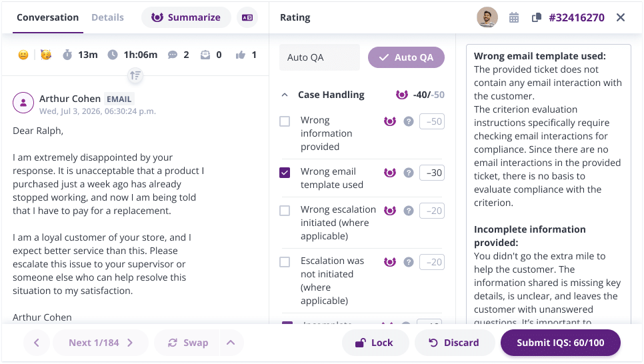
Task: Click AI icon beside Wrong email template used
Action: (390, 173)
